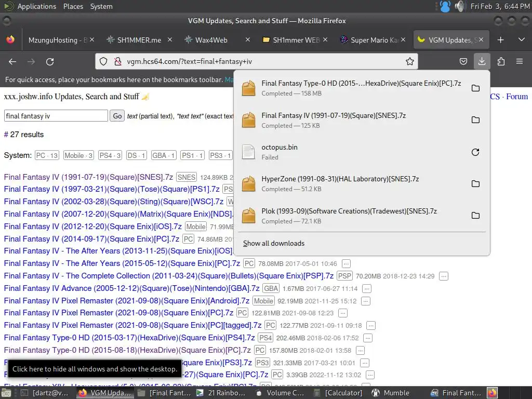The width and height of the screenshot is (532, 399).
Task: Bookmark this page with the star icon
Action: tap(409, 61)
